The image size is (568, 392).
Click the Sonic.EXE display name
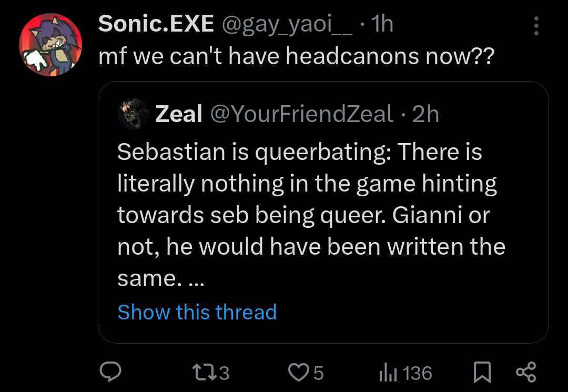pos(156,24)
